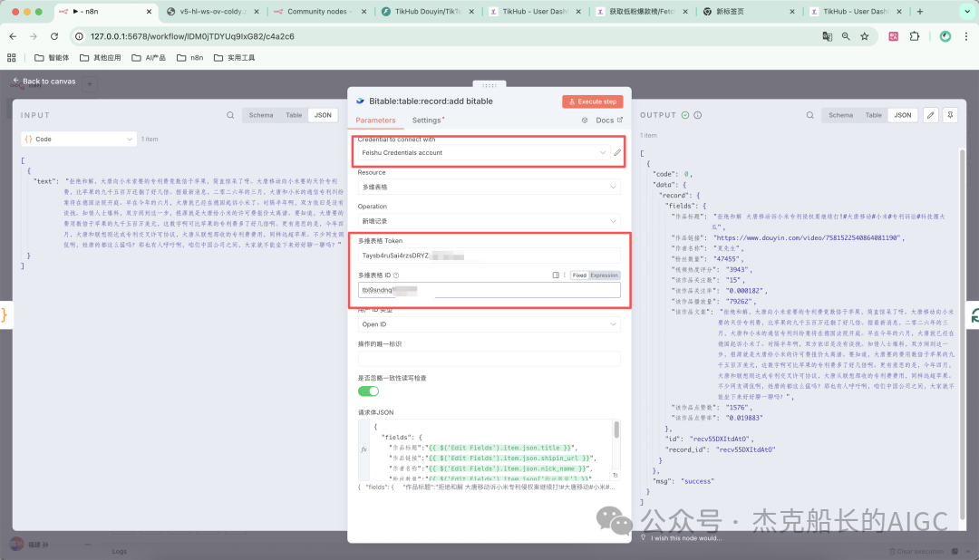
Task: Open the Feishu Credentials account dropdown
Action: (482, 152)
